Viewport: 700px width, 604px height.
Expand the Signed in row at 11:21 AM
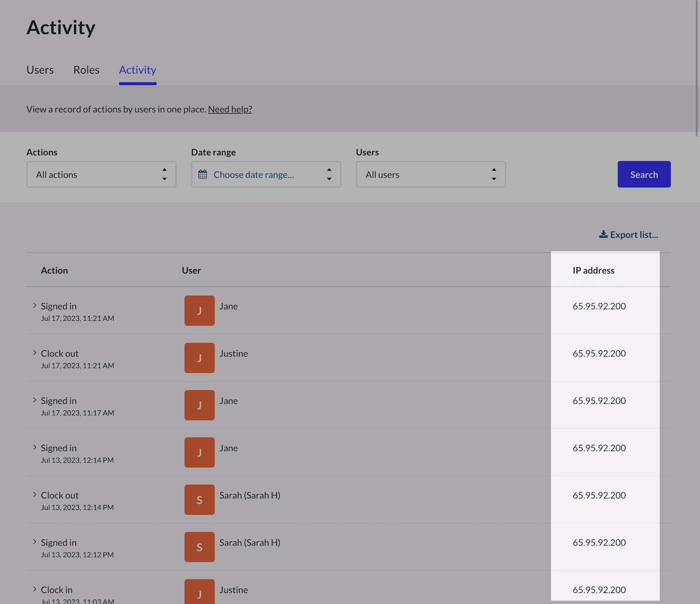tap(34, 305)
